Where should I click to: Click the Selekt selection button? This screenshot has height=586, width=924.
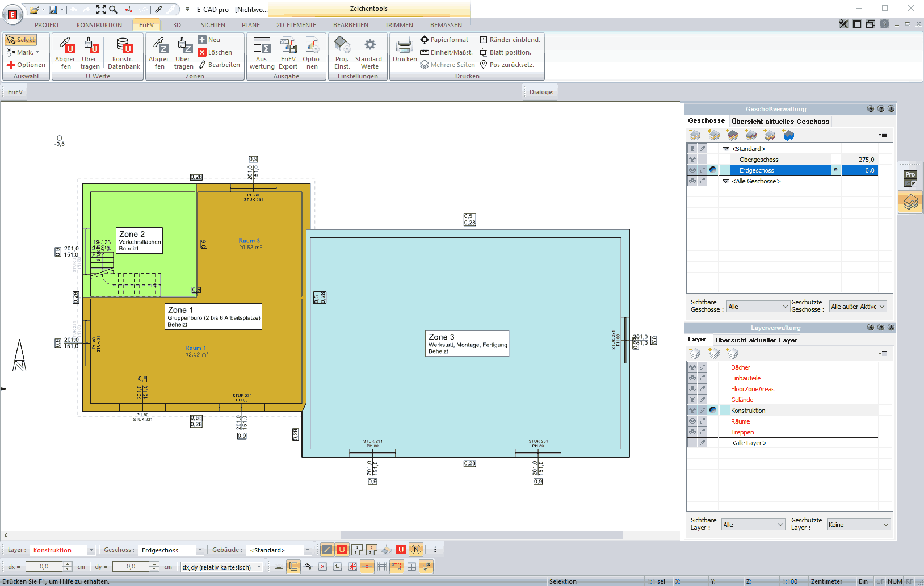tap(21, 40)
